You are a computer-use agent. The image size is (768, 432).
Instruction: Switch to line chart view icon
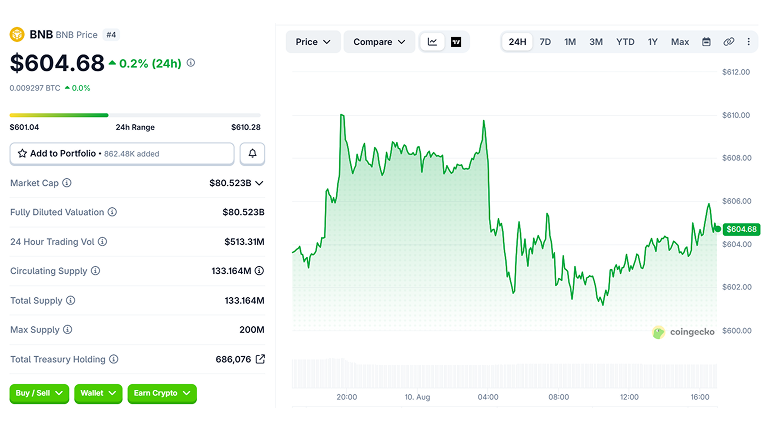432,42
